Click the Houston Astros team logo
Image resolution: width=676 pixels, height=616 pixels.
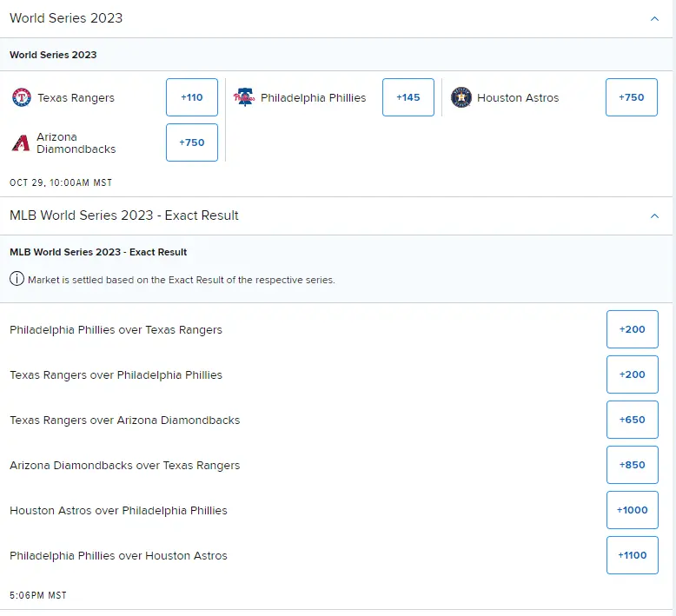tap(461, 97)
